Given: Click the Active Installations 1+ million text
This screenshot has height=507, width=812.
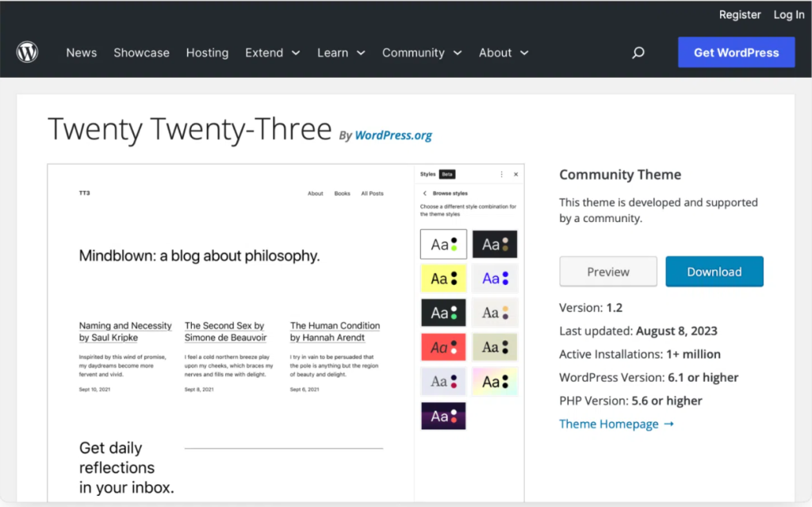Looking at the screenshot, I should [x=640, y=355].
